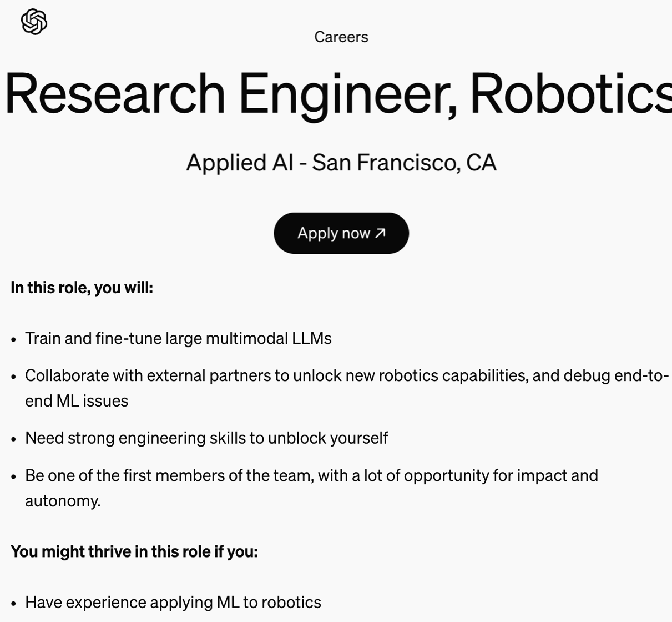Screen dimensions: 672x622
Task: Click the "LLMs" word in first bullet
Action: [x=311, y=338]
